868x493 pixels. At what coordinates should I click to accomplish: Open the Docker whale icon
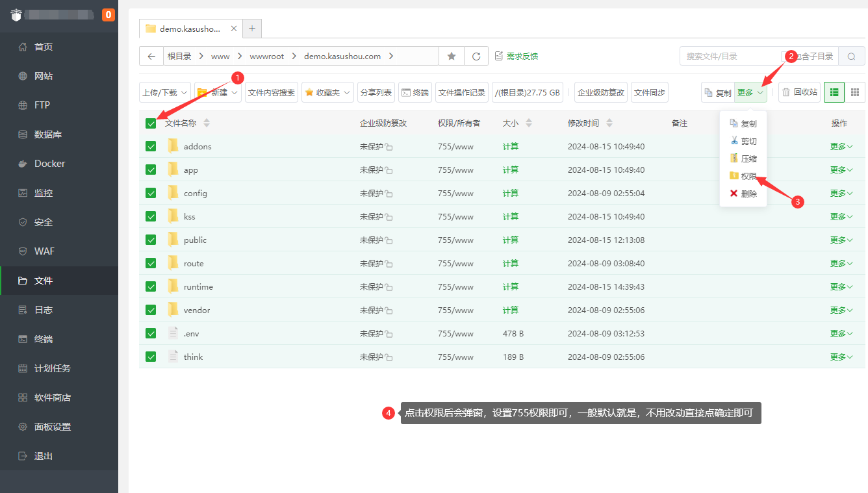point(23,164)
